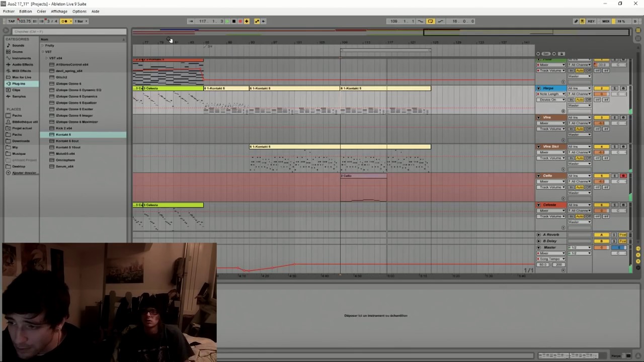Collapse the VST folder in browser

tap(43, 52)
